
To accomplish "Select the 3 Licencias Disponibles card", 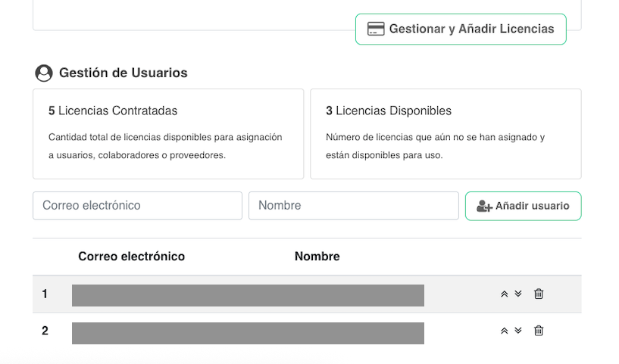I will pyautogui.click(x=445, y=134).
